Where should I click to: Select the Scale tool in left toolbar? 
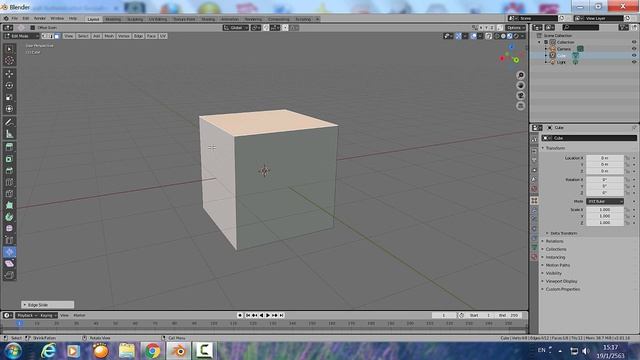(x=9, y=97)
